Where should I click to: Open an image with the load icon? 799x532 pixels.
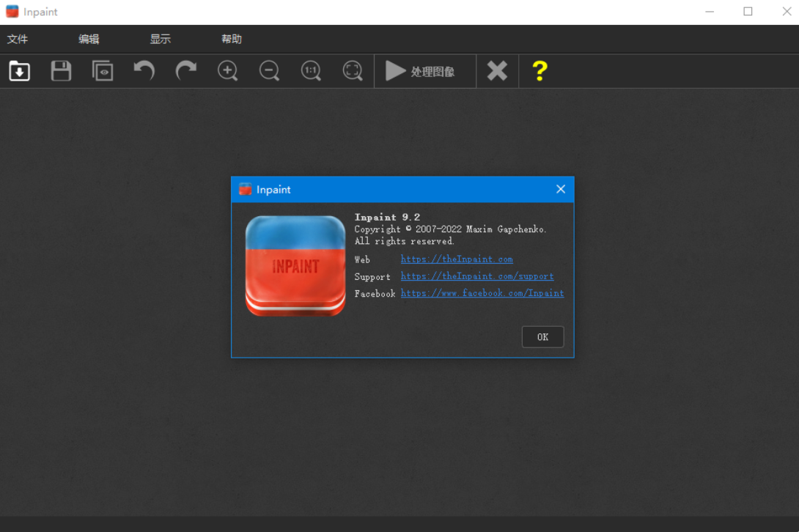pyautogui.click(x=19, y=71)
